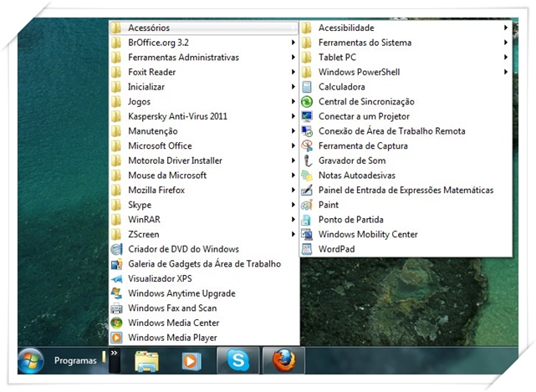Expand the Jogos submenu arrow
Viewport: 536px width, 392px height.
[x=294, y=101]
